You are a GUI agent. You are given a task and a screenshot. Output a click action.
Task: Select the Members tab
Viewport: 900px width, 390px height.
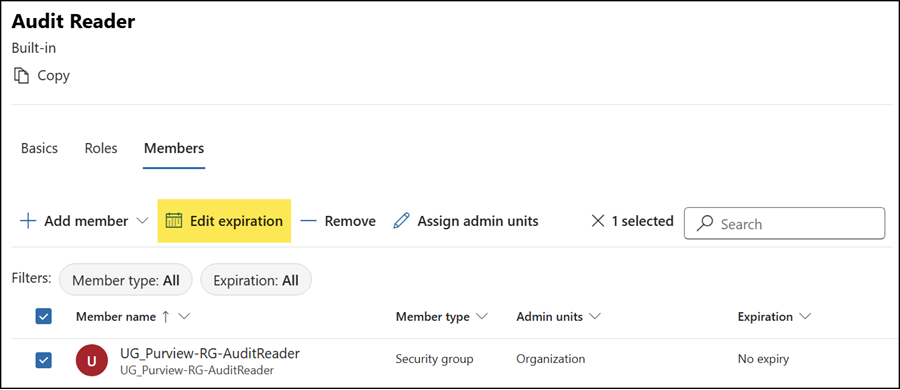(x=174, y=148)
